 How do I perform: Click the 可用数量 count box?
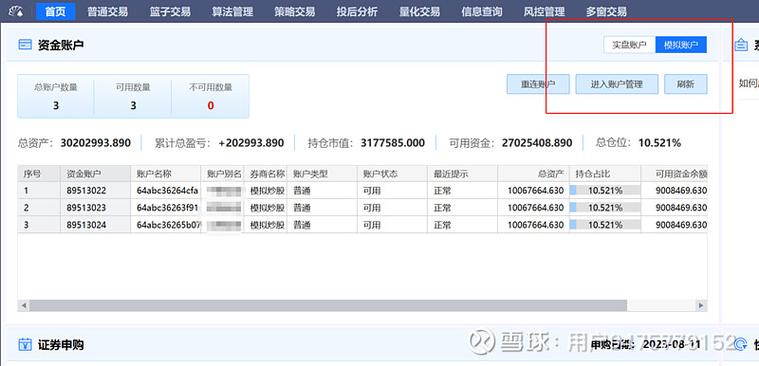click(x=133, y=96)
